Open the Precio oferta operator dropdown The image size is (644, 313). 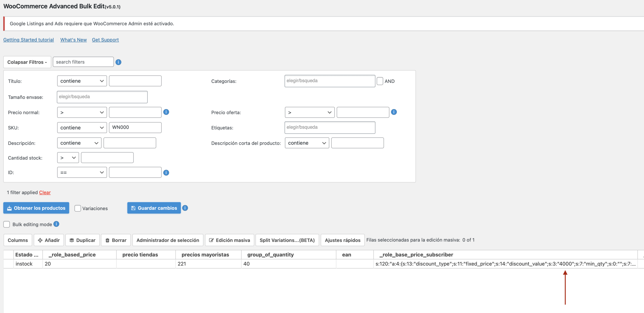(310, 112)
